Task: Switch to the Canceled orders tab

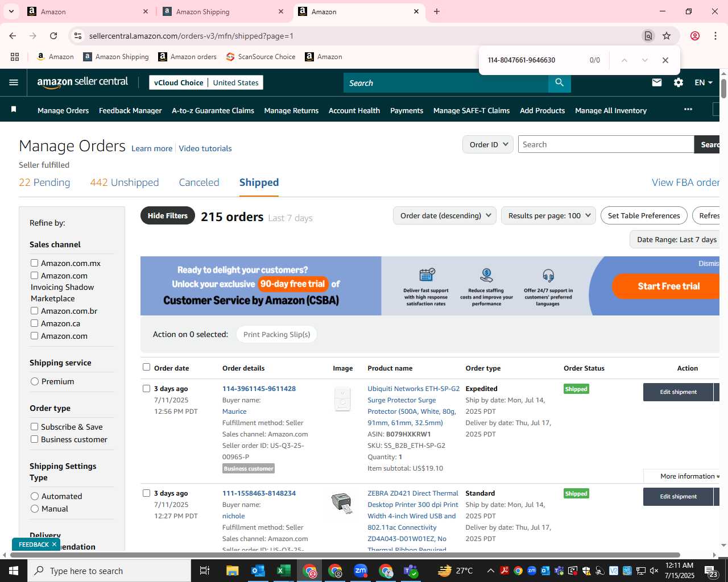Action: (199, 182)
